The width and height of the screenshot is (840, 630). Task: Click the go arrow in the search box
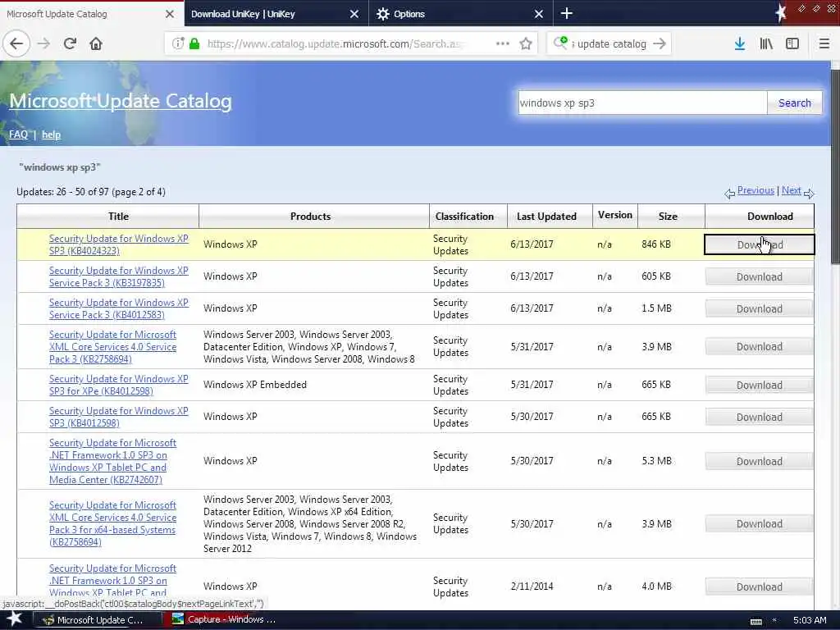click(660, 43)
